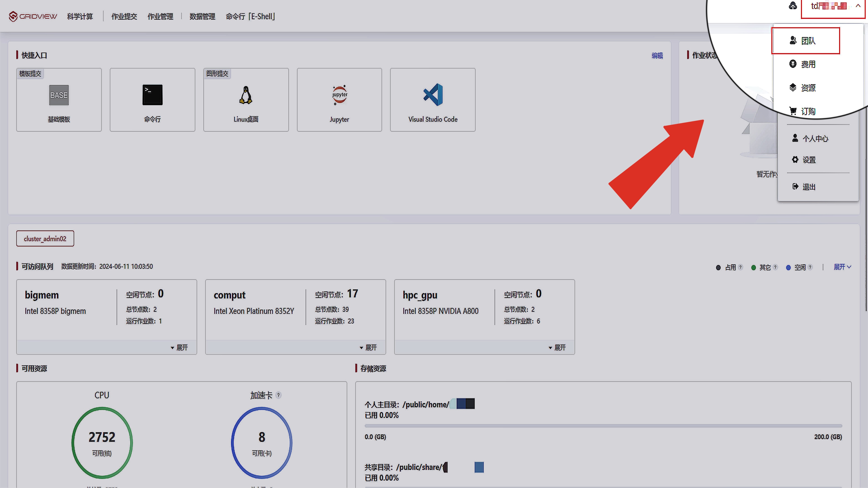
Task: Open the BASE basic template icon
Action: (x=59, y=95)
